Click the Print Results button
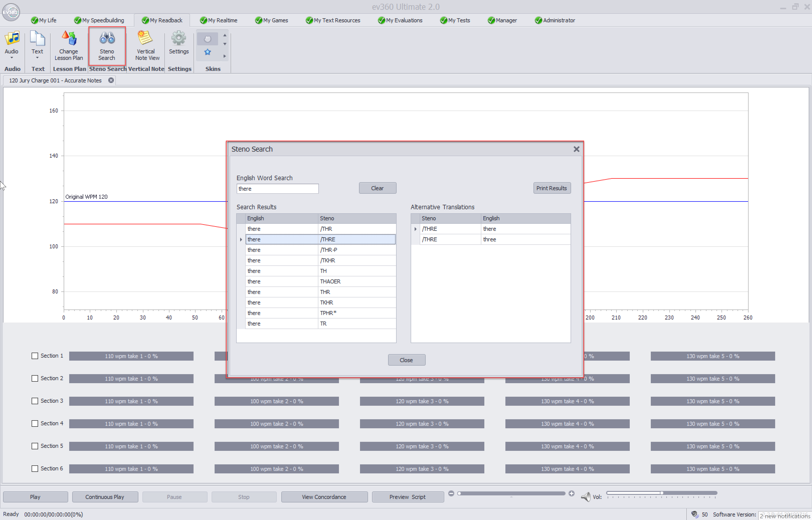This screenshot has height=520, width=812. (552, 188)
